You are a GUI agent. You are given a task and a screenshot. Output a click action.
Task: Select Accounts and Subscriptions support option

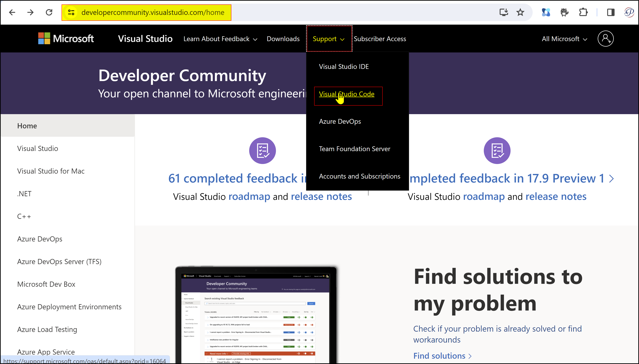coord(360,176)
